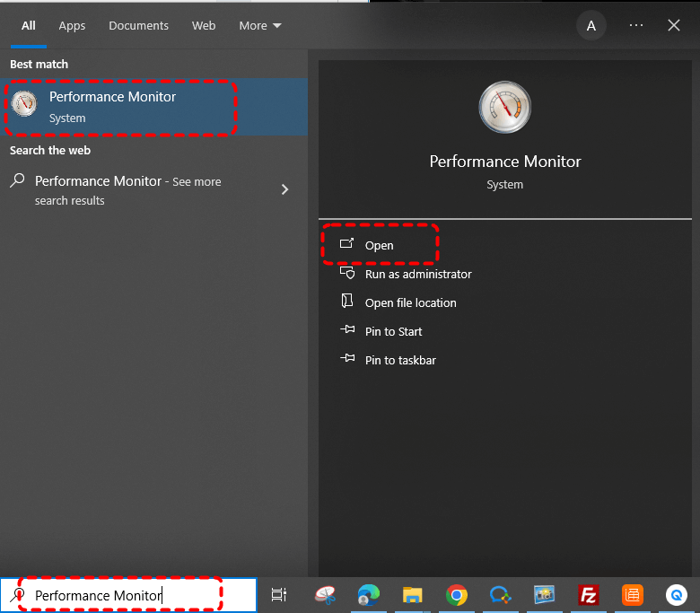This screenshot has width=700, height=613.
Task: Open FileZilla from the taskbar
Action: [x=589, y=594]
